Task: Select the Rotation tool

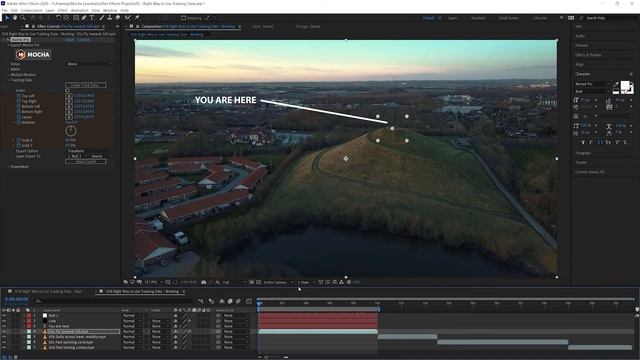Action: pyautogui.click(x=58, y=18)
